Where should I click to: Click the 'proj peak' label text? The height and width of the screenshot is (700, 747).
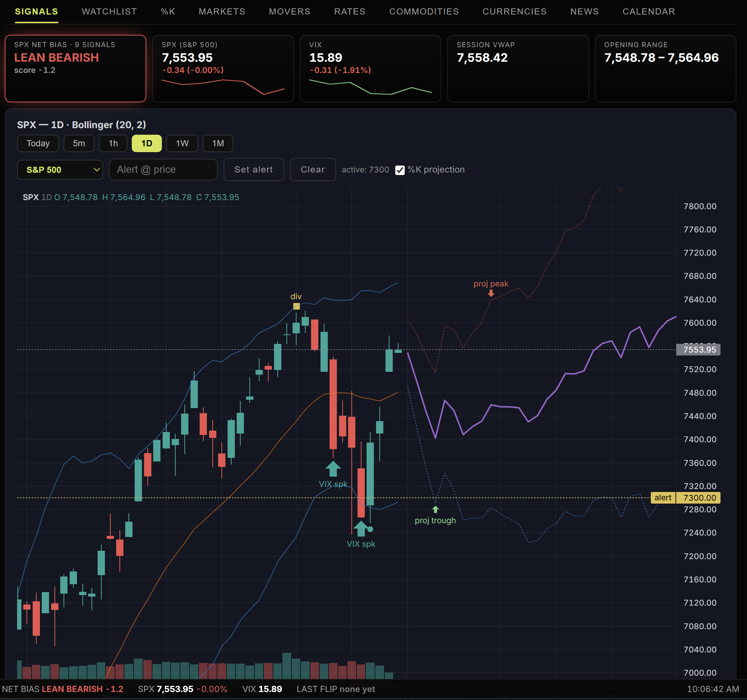pos(491,284)
